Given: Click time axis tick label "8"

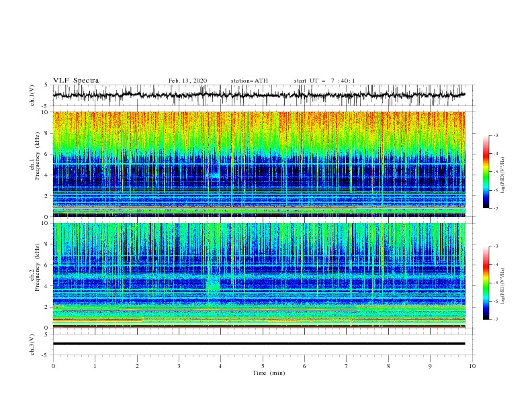Looking at the screenshot, I should pyautogui.click(x=388, y=366).
